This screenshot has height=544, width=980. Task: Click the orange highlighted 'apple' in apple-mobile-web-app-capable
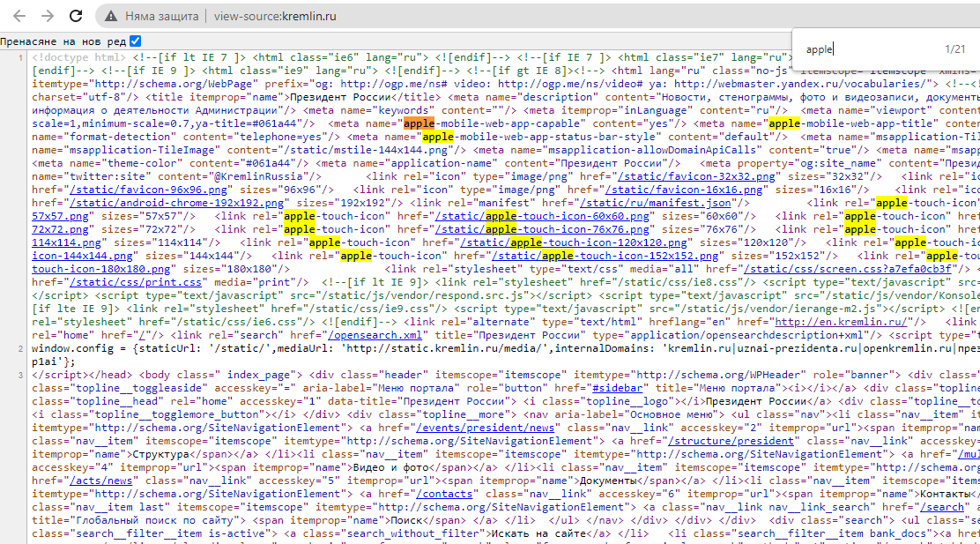click(x=419, y=123)
